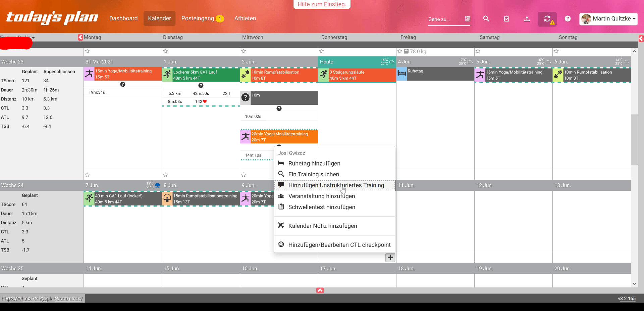Toggle the star above 5 Jun.
The image size is (644, 311).
pos(478,51)
